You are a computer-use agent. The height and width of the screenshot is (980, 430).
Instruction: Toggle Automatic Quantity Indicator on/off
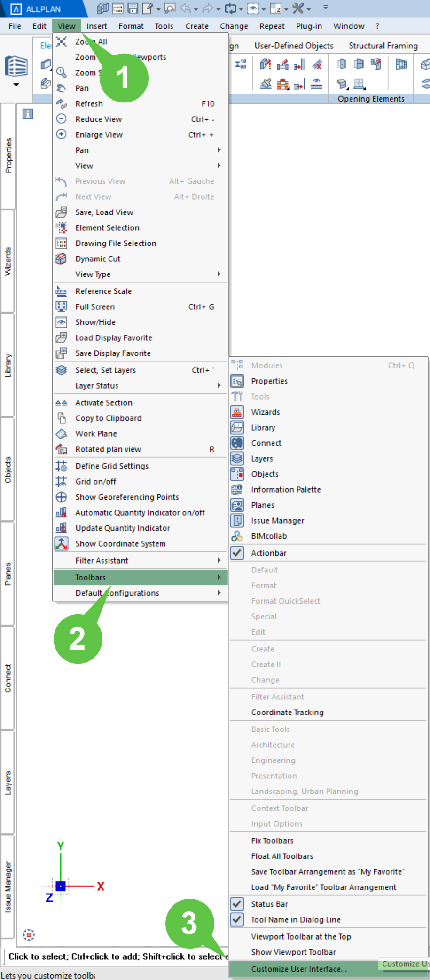[141, 512]
